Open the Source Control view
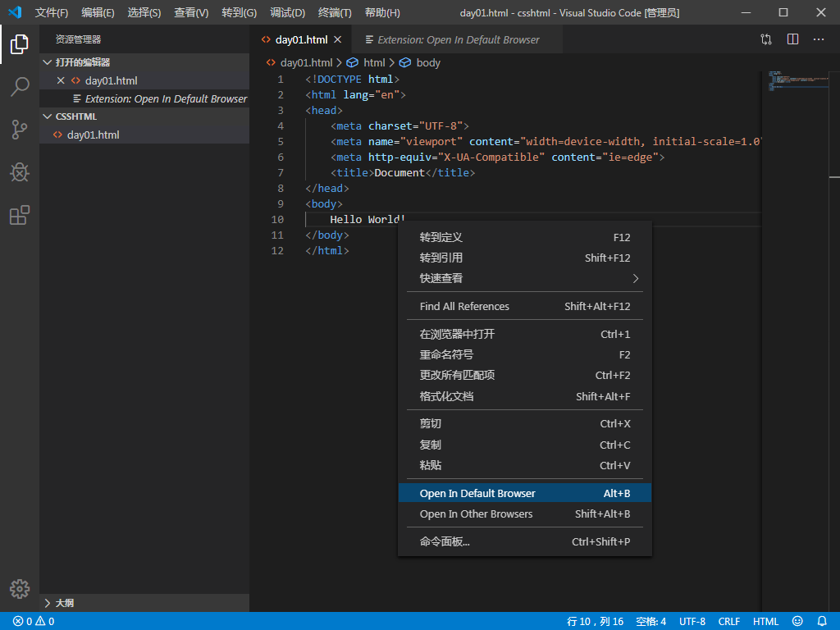Screen dimensions: 840x630 pos(20,130)
